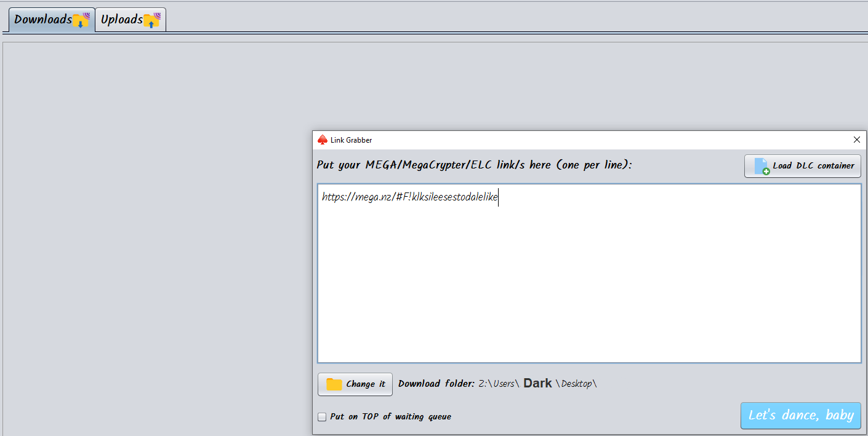Click the pasted mega.nz link text
The width and height of the screenshot is (868, 436).
tap(409, 197)
